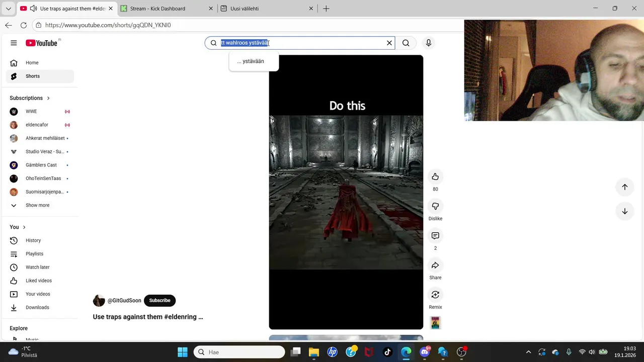Viewport: 644px width, 362px height.
Task: Go back with the browser back arrow
Action: pyautogui.click(x=8, y=25)
